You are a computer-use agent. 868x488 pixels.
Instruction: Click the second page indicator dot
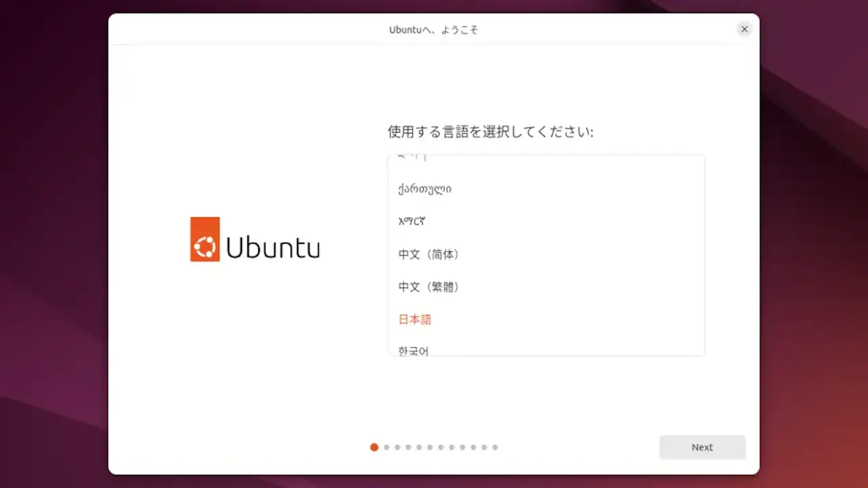pos(385,447)
